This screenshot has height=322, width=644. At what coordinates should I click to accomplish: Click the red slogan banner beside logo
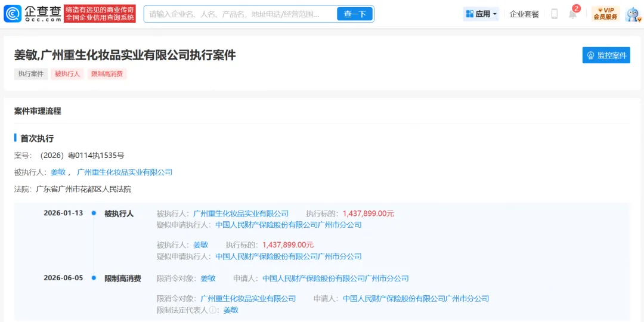point(100,14)
